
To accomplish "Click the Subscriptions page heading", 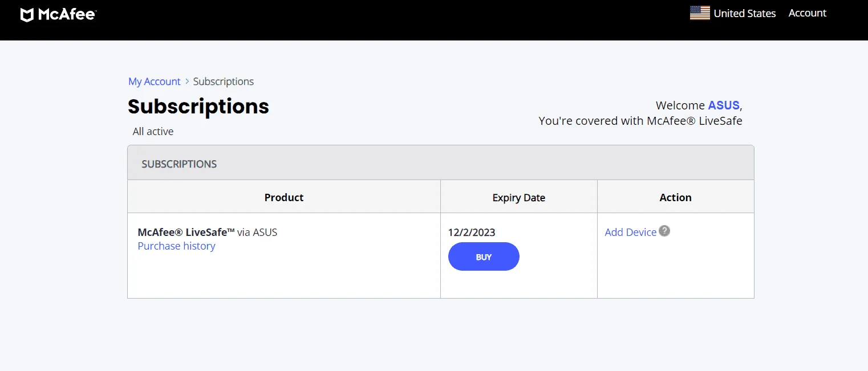I will point(198,107).
